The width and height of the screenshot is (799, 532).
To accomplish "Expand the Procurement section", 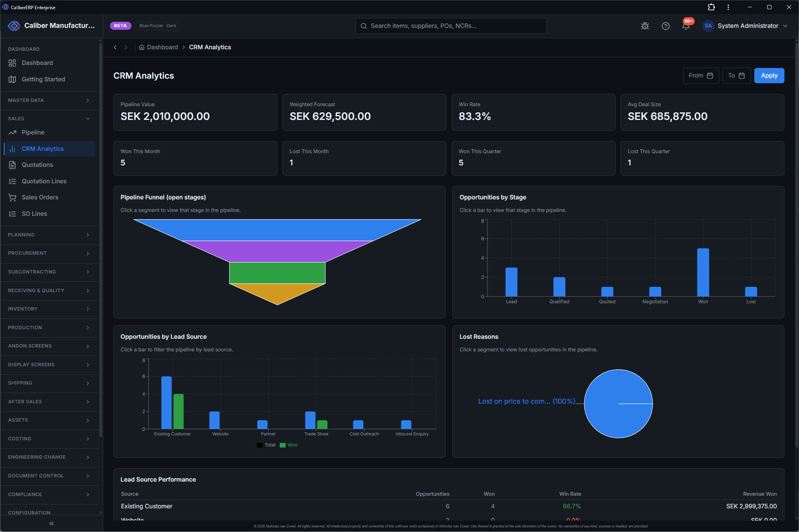I will point(49,253).
